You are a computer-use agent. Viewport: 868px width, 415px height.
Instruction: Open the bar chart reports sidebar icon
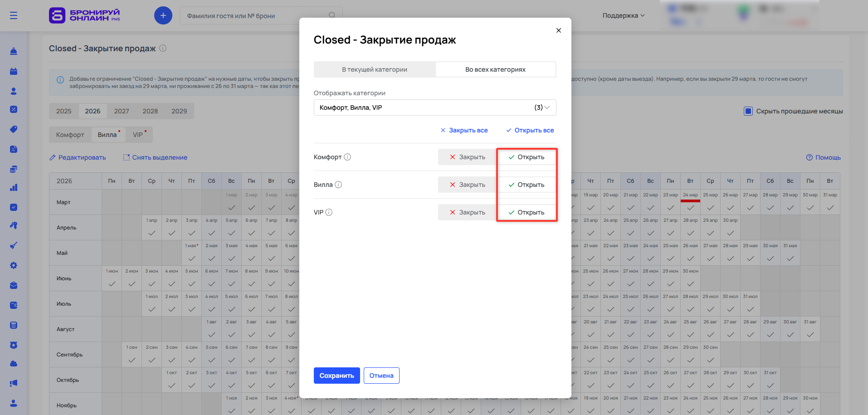pos(14,187)
